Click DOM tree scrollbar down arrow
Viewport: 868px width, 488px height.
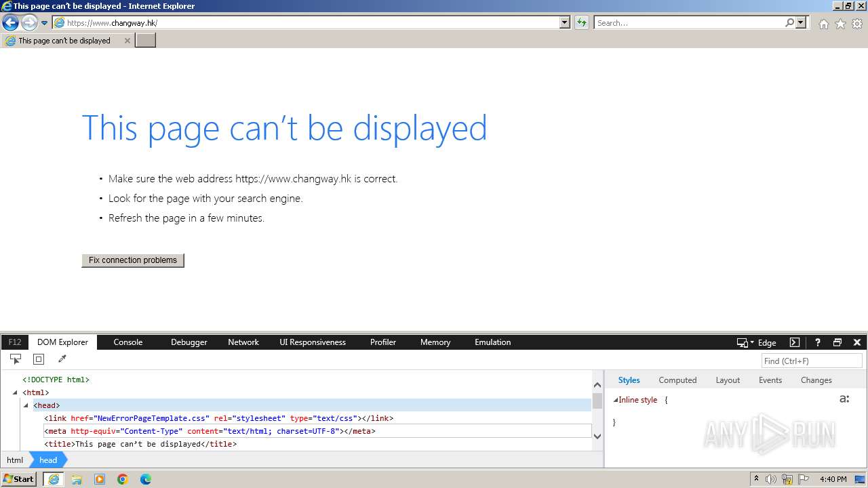pyautogui.click(x=597, y=436)
